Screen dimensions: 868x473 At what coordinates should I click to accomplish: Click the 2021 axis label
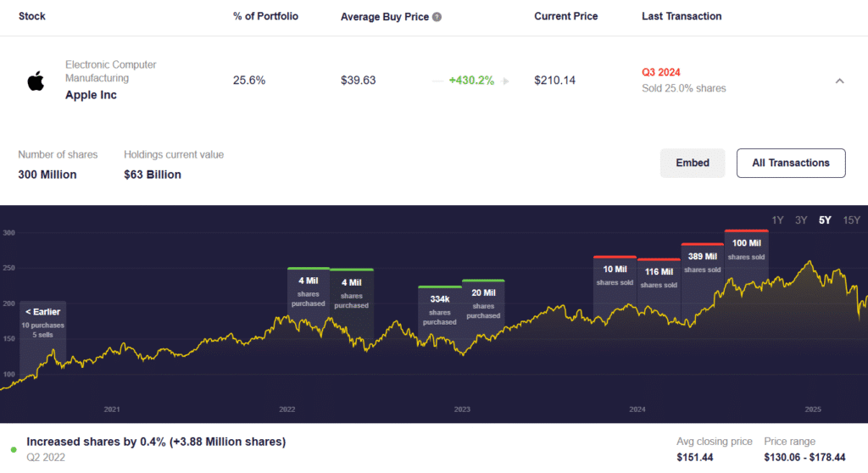112,409
